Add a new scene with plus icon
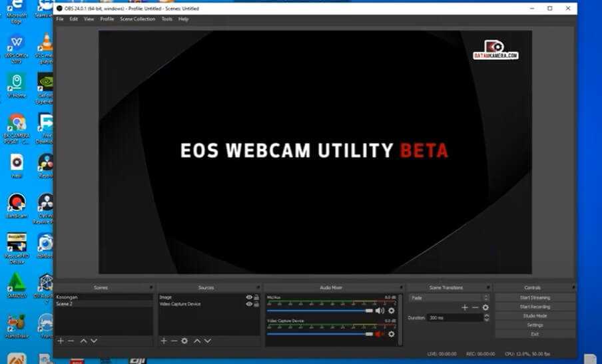Image resolution: width=602 pixels, height=364 pixels. [61, 341]
